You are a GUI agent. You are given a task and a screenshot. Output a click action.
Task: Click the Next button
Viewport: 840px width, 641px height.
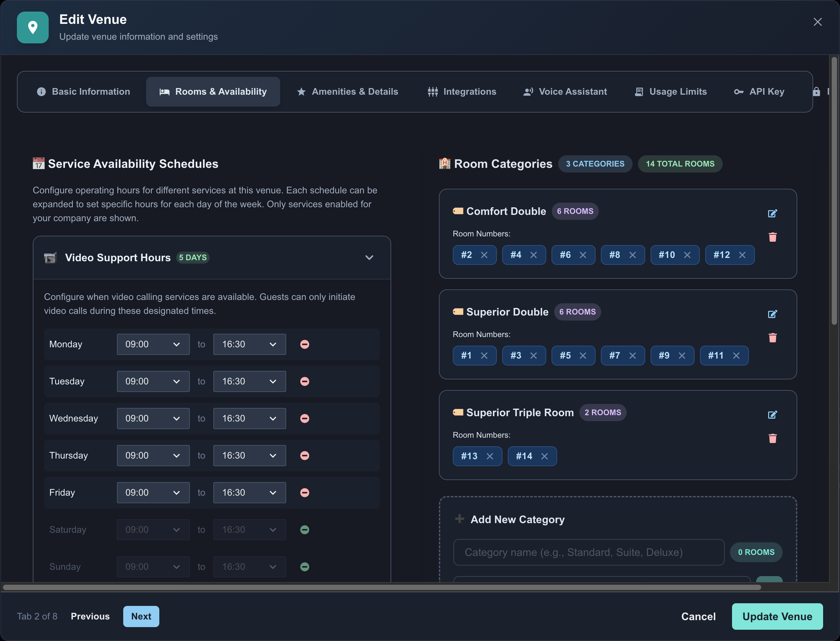pos(141,616)
